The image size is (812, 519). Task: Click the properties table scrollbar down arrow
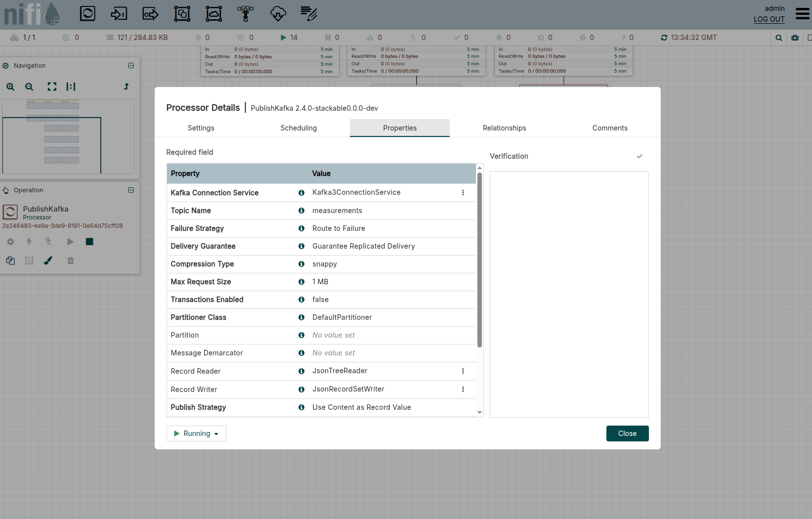[x=479, y=412]
